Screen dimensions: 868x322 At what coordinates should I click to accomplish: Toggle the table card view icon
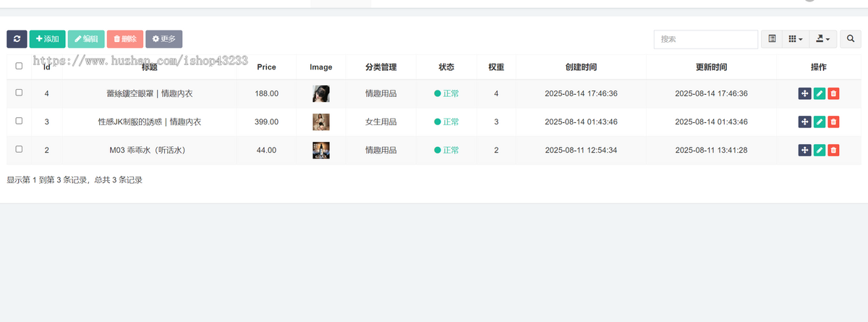[x=772, y=39]
